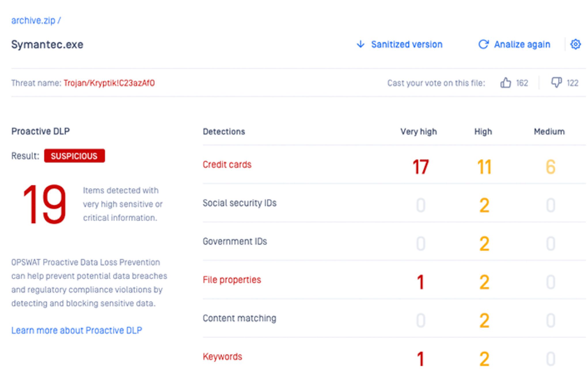Click the File properties row label
Viewport: 588px width, 392px height.
232,280
